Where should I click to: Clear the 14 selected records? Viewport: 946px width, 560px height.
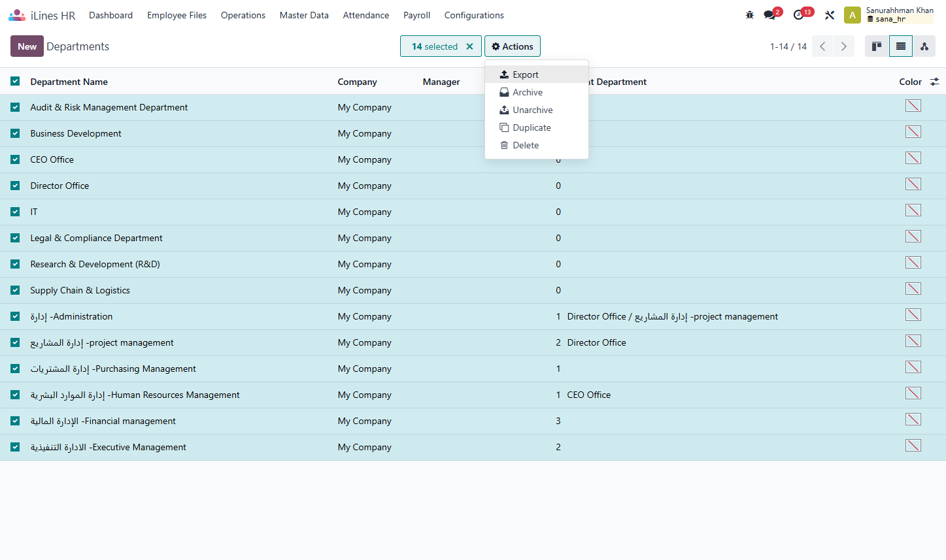(469, 46)
